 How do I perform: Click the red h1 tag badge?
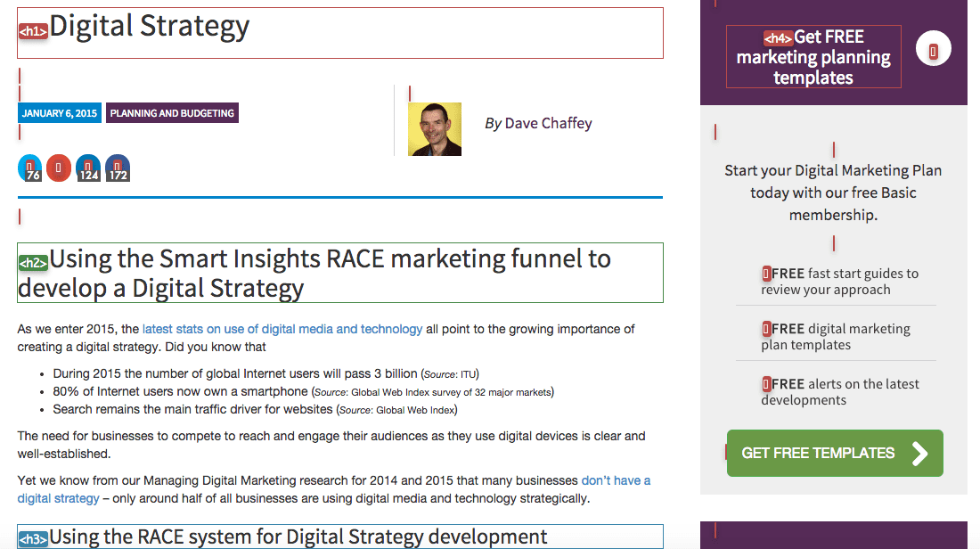[33, 31]
